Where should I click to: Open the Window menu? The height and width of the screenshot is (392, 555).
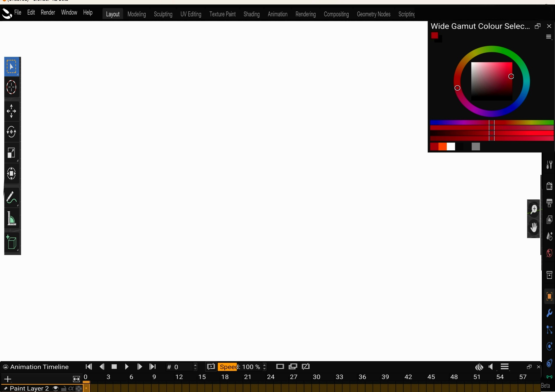click(x=69, y=13)
